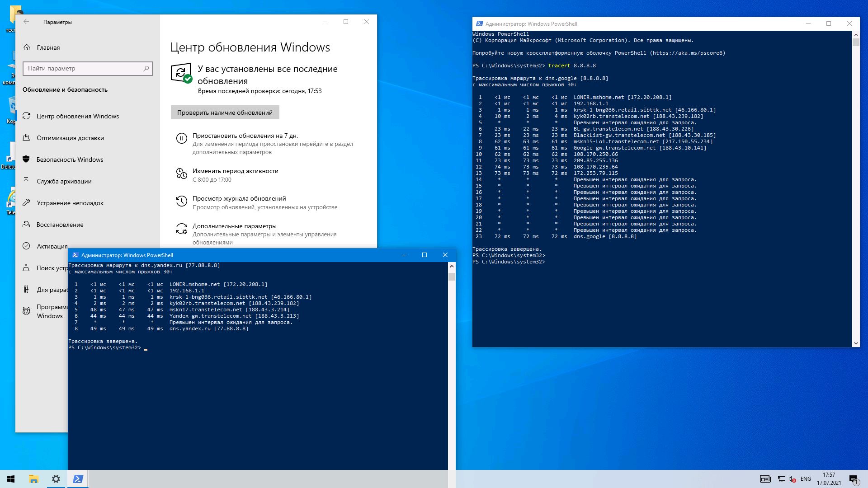Viewport: 868px width, 488px height.
Task: Select 'Центр обновления Windows' in sidebar
Action: 77,116
